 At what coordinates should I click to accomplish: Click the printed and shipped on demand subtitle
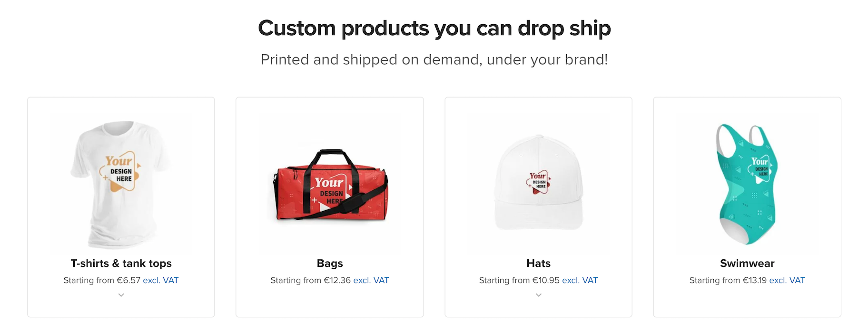pos(434,60)
